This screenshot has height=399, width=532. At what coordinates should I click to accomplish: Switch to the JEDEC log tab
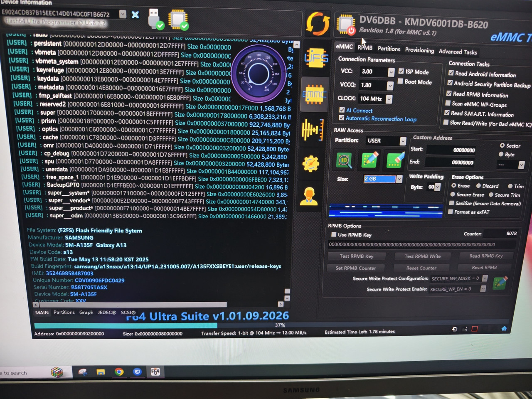pyautogui.click(x=107, y=312)
